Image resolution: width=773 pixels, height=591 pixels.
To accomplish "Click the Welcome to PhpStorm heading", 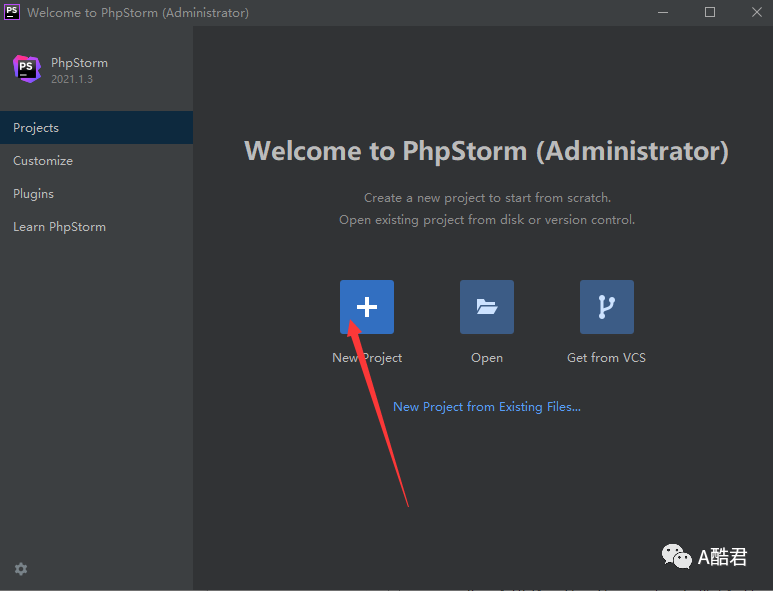I will (486, 151).
